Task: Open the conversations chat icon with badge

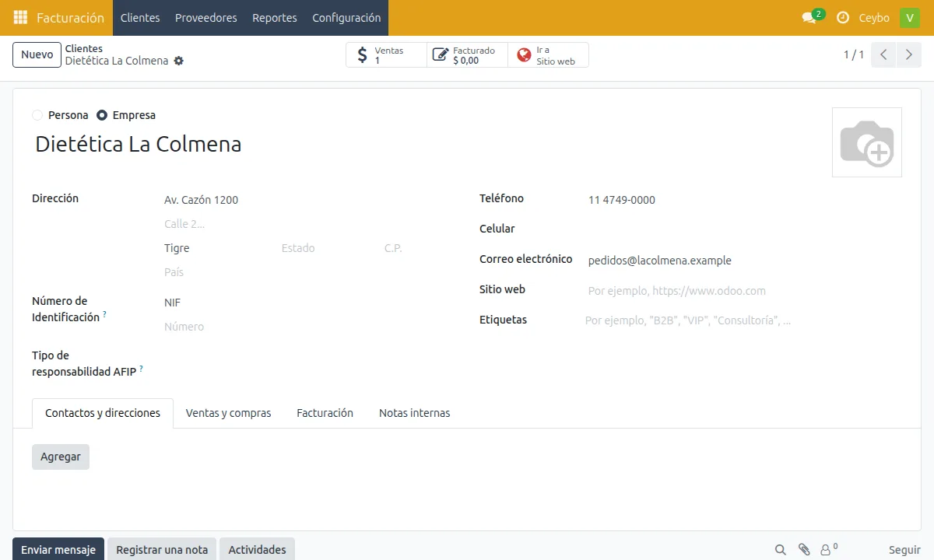Action: point(812,17)
